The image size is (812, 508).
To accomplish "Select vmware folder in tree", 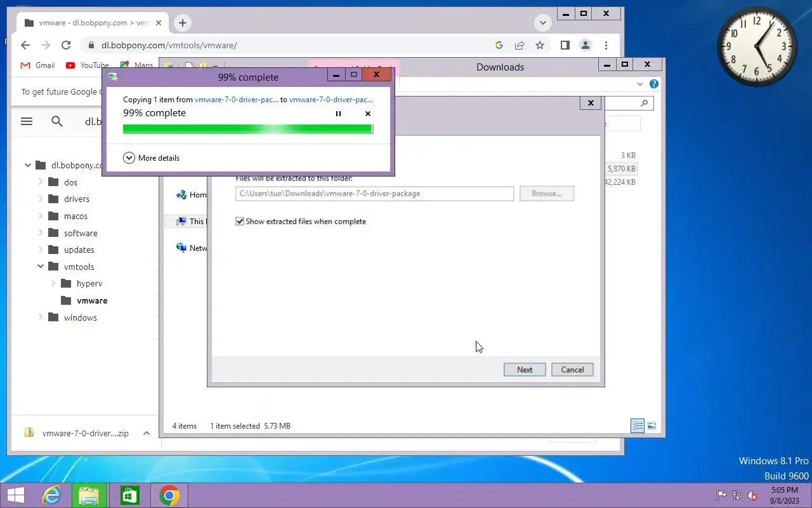I will (92, 300).
